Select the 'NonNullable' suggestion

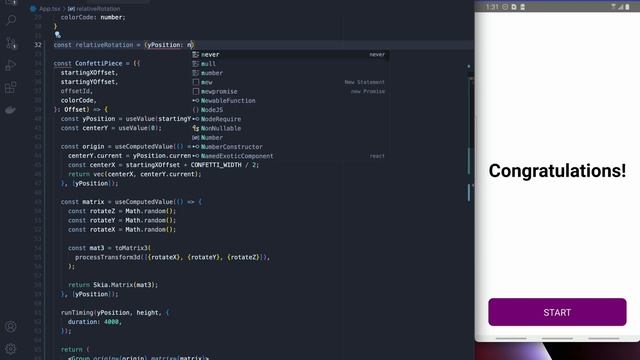(x=290, y=128)
